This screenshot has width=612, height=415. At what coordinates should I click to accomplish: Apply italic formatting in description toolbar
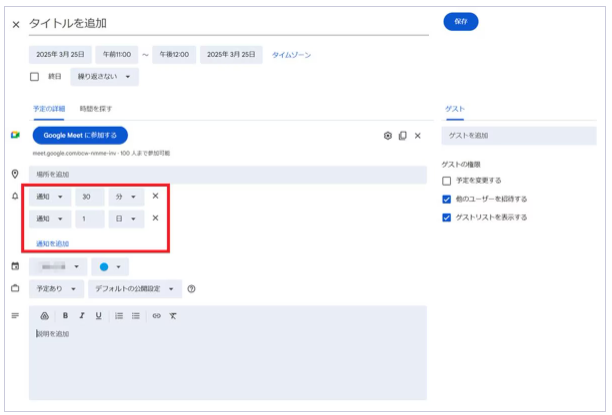pos(81,315)
